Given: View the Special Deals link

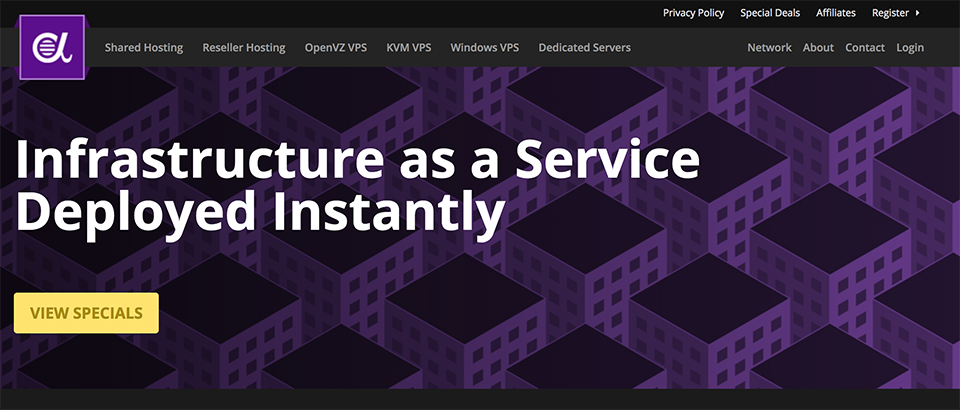Looking at the screenshot, I should click(x=770, y=13).
